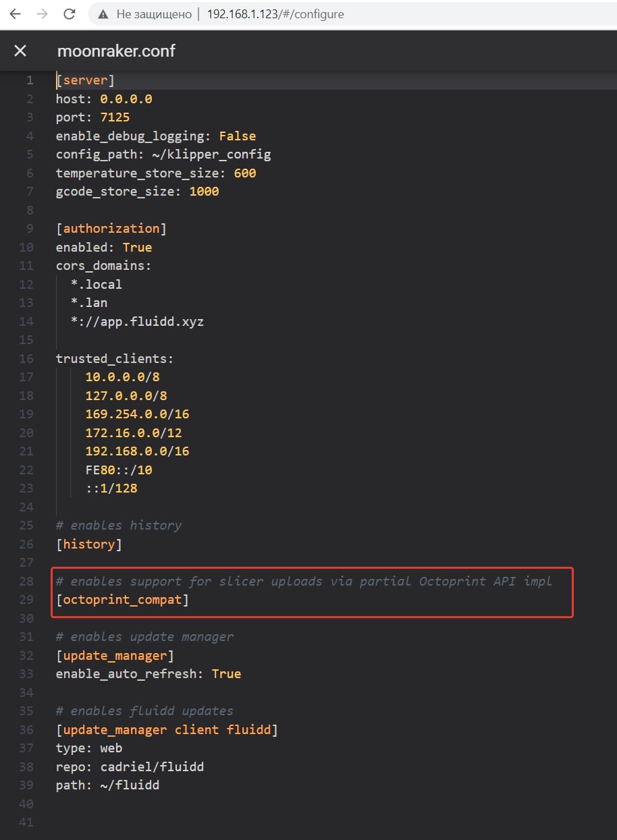Viewport: 617px width, 840px height.
Task: Click the host: 0.0.0.0 line
Action: pyautogui.click(x=104, y=99)
